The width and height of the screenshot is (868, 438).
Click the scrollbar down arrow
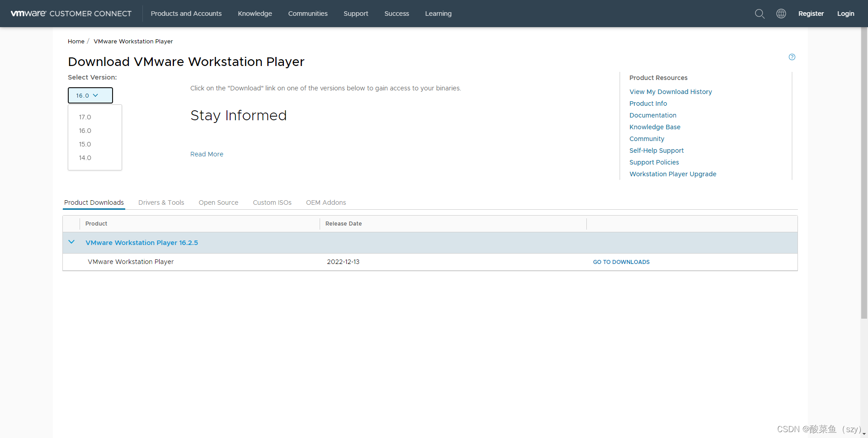(x=864, y=434)
